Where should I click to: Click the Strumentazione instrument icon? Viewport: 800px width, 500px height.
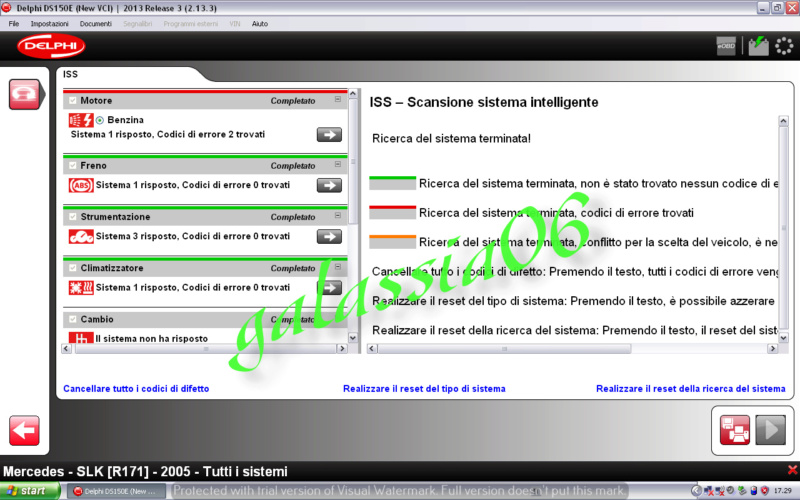tap(81, 236)
